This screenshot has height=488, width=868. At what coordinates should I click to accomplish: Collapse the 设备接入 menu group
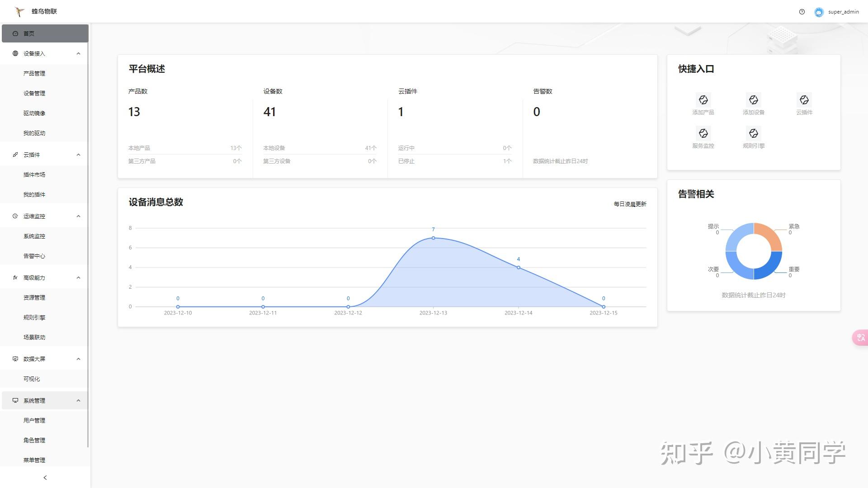click(x=78, y=53)
